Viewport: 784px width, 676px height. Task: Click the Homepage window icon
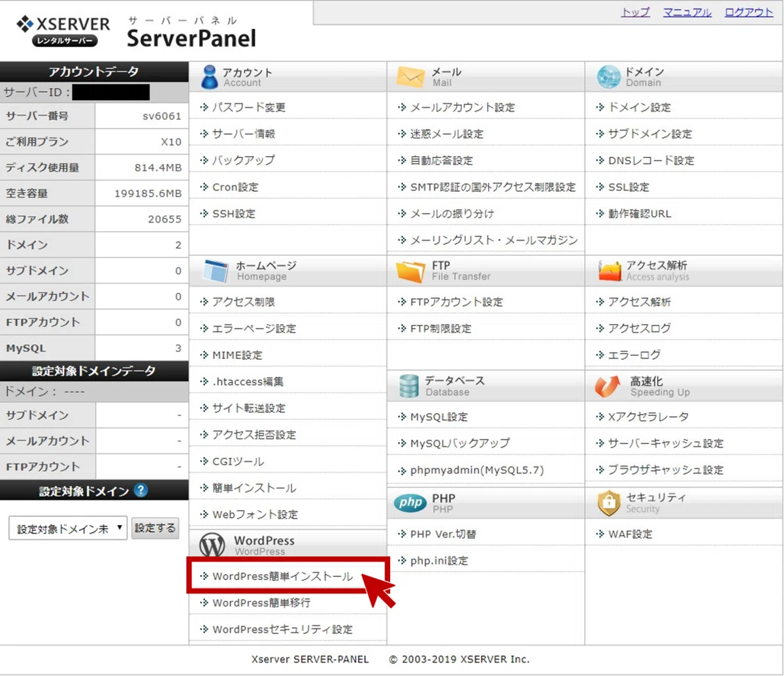point(215,270)
